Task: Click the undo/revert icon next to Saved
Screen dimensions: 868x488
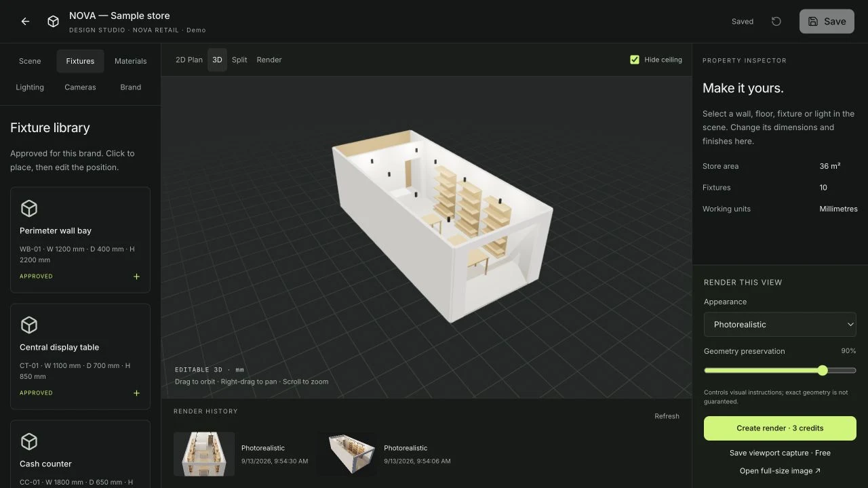Action: [776, 22]
